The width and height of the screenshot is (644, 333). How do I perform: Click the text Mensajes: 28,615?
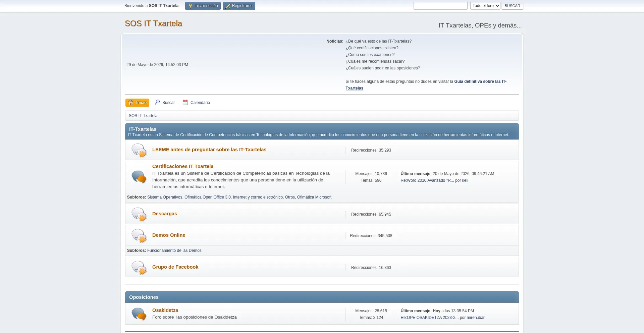coord(371,311)
